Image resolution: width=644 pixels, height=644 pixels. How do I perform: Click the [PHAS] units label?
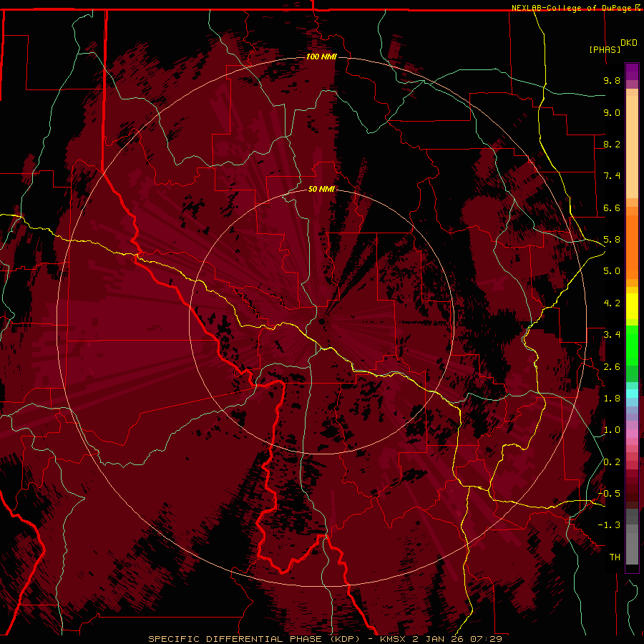(x=605, y=49)
